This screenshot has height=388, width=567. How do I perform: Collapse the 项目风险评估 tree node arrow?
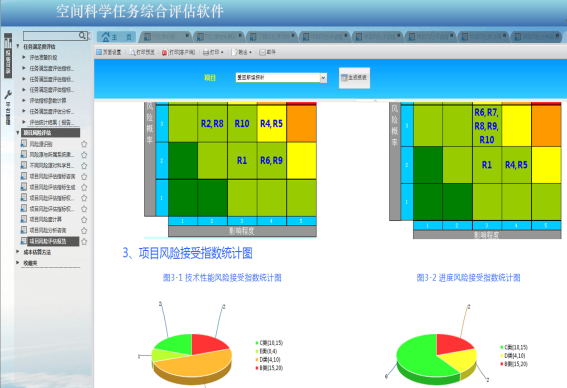[18, 133]
